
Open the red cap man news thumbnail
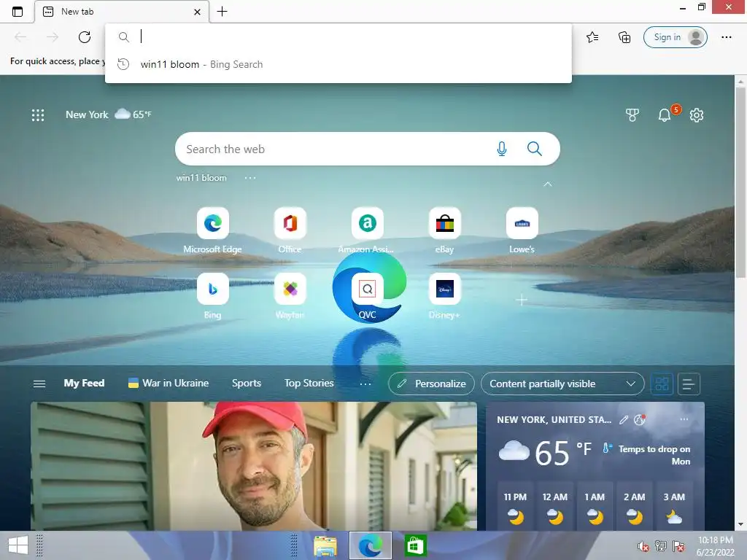click(x=253, y=466)
